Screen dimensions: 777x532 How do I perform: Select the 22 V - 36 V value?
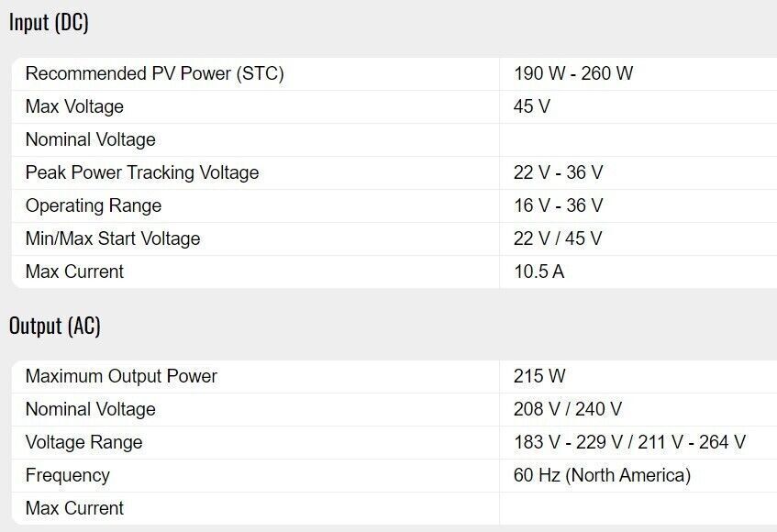coord(558,173)
